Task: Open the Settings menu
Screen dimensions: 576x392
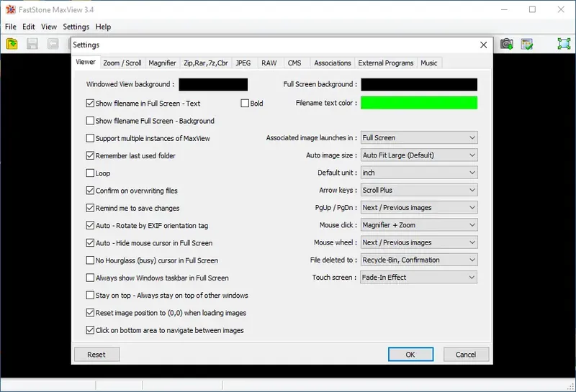Action: tap(76, 27)
